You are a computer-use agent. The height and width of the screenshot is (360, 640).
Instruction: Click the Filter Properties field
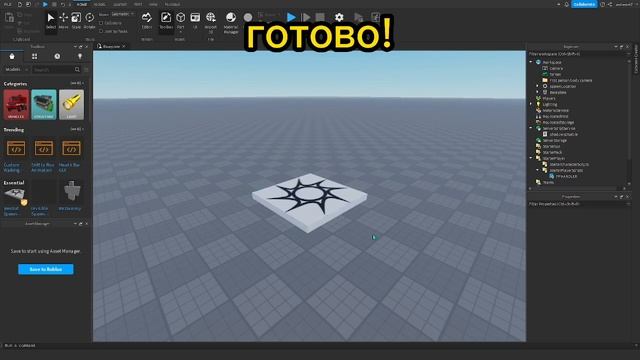click(x=578, y=204)
